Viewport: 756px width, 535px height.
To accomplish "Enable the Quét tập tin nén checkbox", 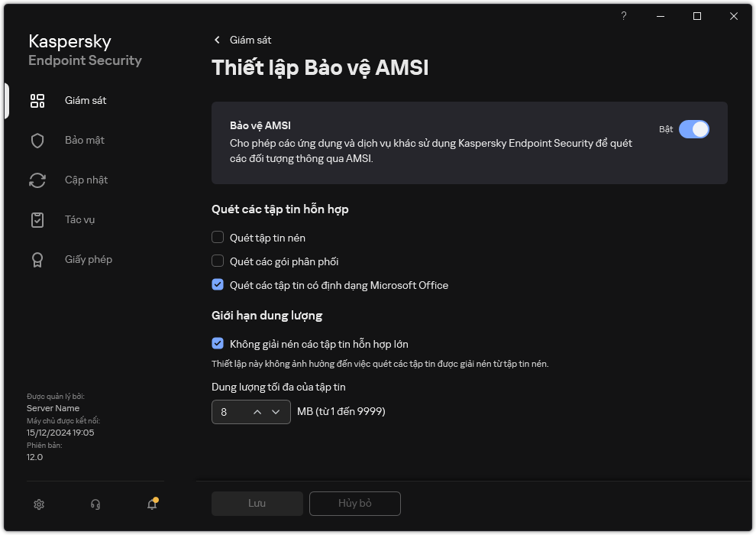I will 218,238.
